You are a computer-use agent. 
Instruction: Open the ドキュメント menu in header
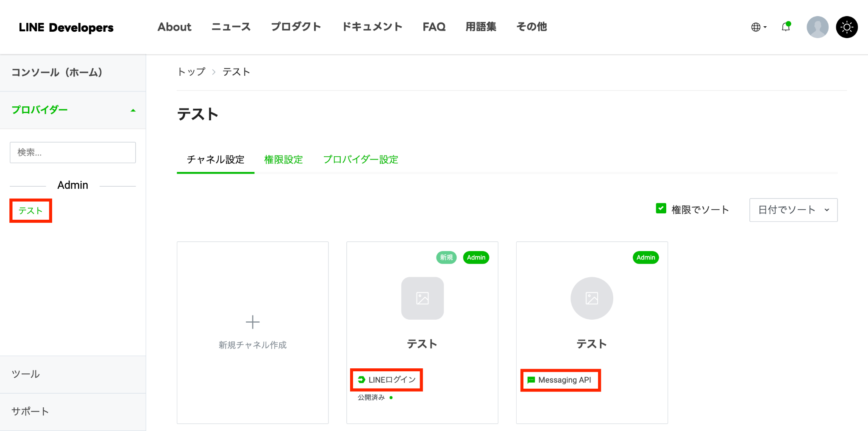(x=372, y=27)
